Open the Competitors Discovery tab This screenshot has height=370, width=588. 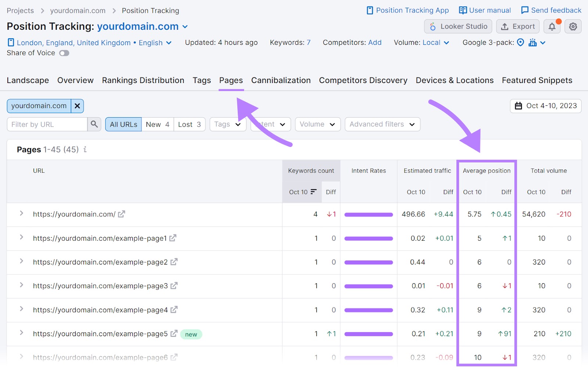[363, 80]
